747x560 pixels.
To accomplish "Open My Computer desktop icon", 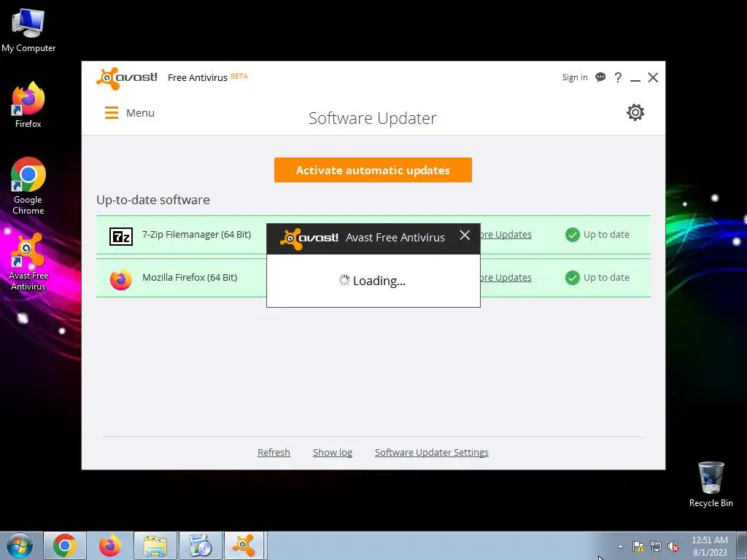I will [28, 31].
